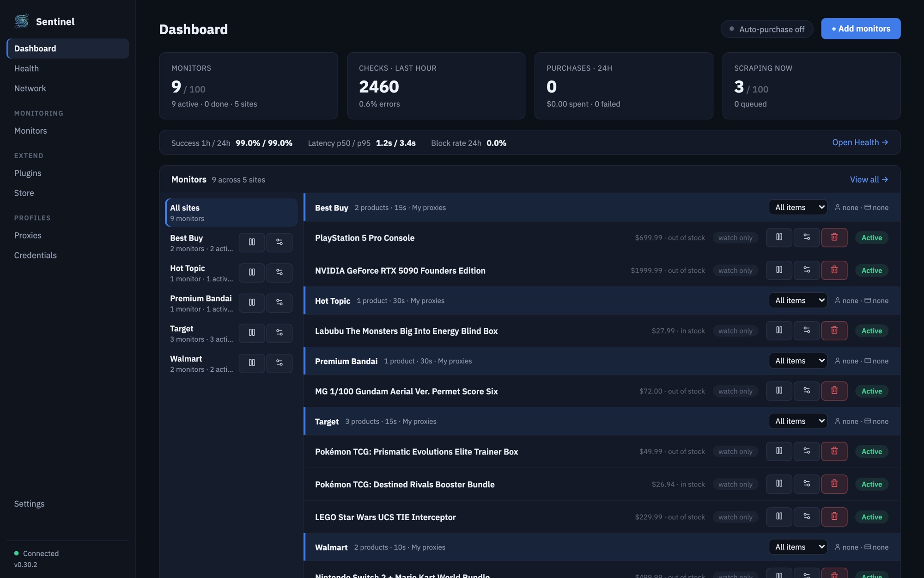Open Settings at sidebar bottom
Viewport: 924px width, 578px height.
(68, 504)
